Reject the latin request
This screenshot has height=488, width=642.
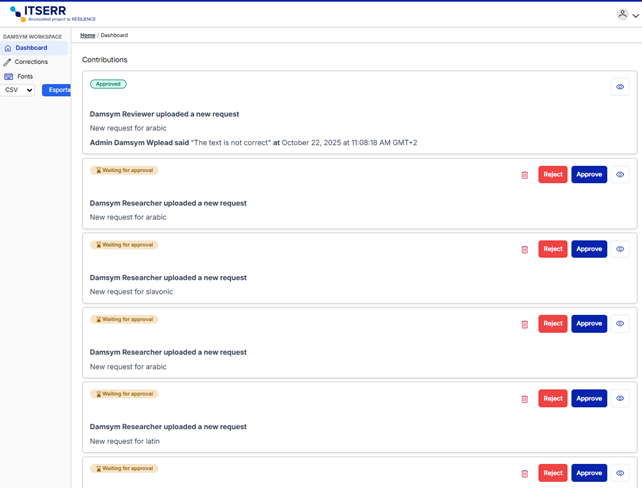[x=552, y=399]
